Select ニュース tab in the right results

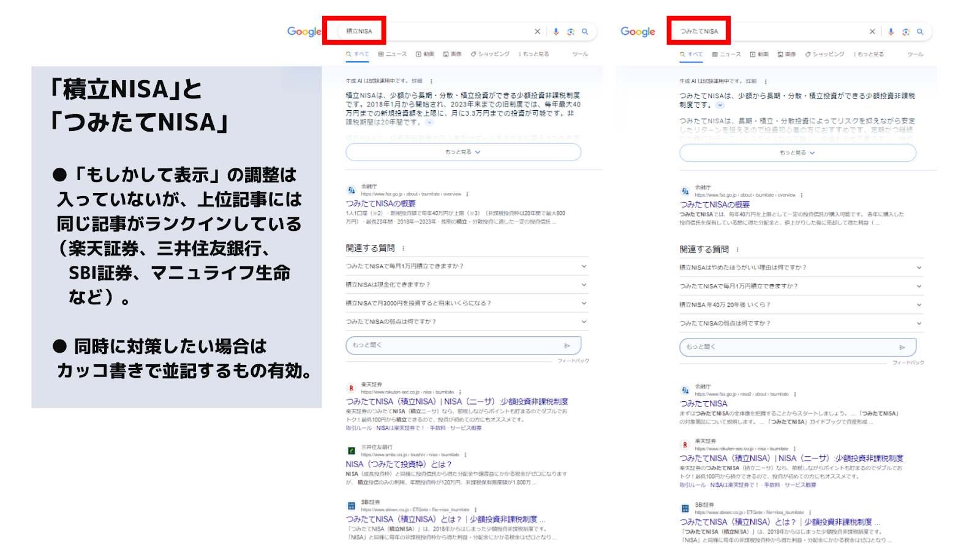[726, 54]
